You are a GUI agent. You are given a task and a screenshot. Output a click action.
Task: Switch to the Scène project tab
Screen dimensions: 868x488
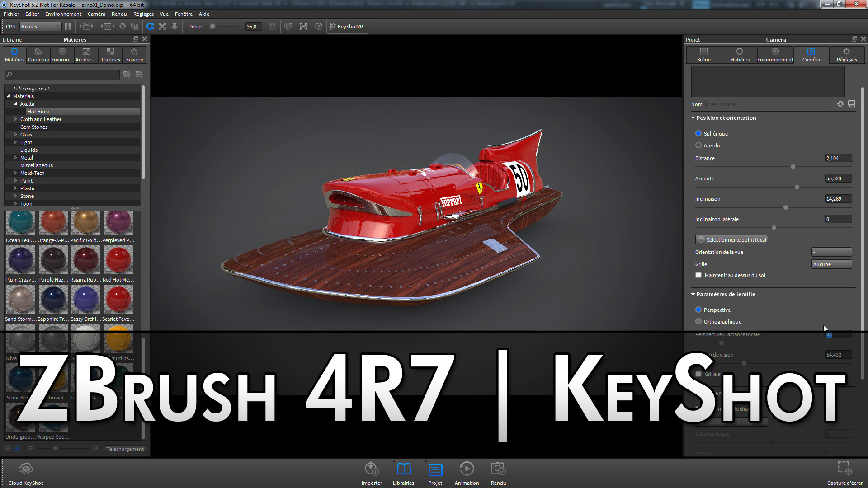(x=703, y=55)
